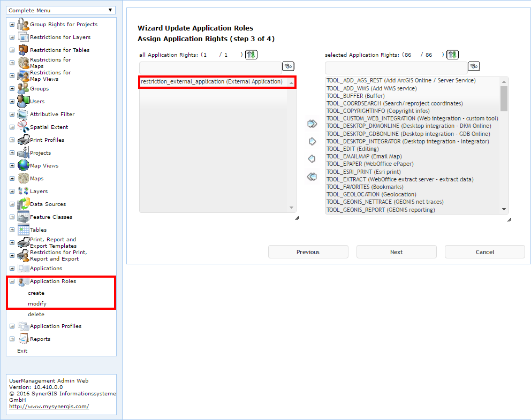Image resolution: width=531 pixels, height=420 pixels.
Task: Open Print Profiles via its printer icon
Action: point(22,140)
